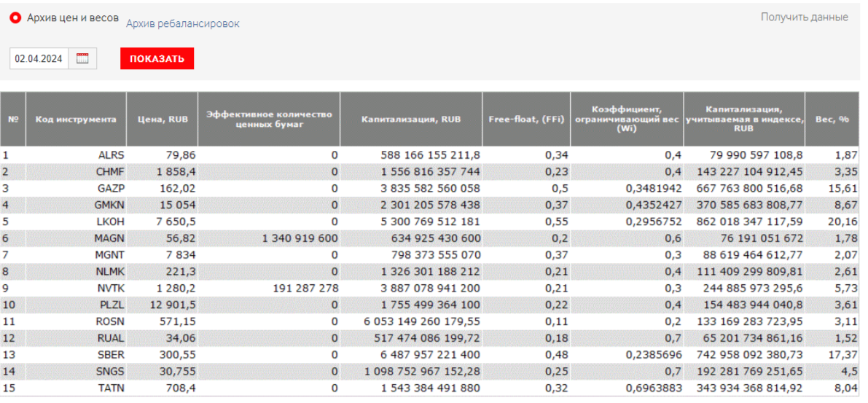
Task: Click the LKOH price 7 650,5
Action: click(x=176, y=222)
